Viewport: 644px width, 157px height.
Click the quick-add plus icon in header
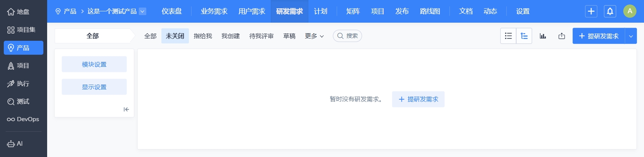pos(591,11)
